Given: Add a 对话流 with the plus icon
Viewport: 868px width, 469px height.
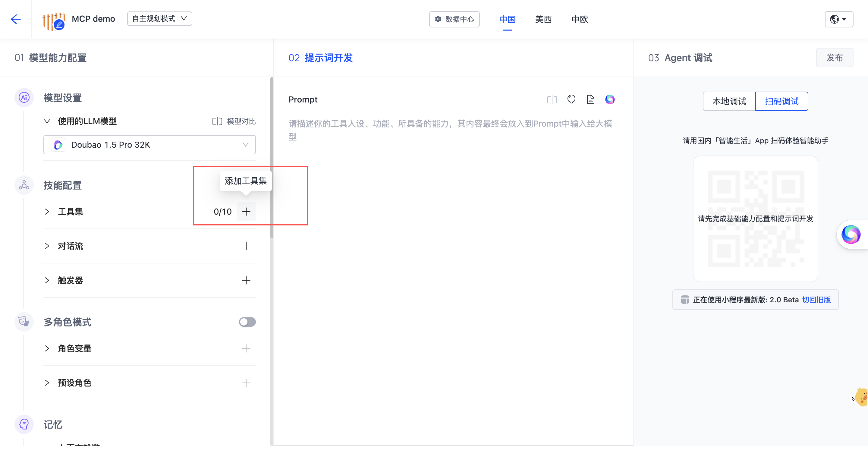Looking at the screenshot, I should point(246,246).
